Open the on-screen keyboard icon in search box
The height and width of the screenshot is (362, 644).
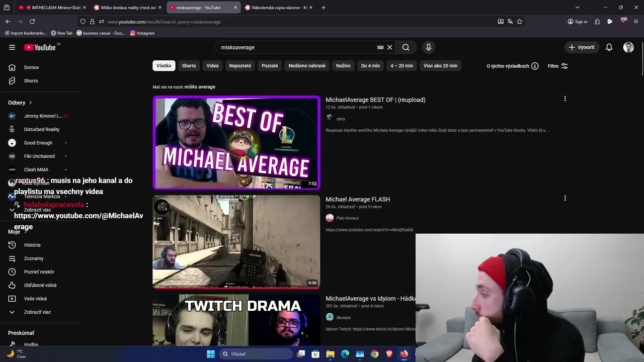(x=380, y=47)
